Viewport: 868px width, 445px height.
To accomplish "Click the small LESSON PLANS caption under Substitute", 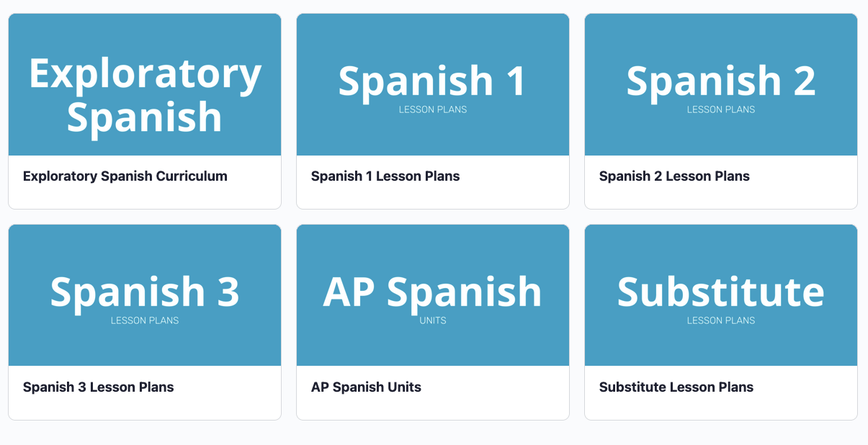I will pos(721,321).
